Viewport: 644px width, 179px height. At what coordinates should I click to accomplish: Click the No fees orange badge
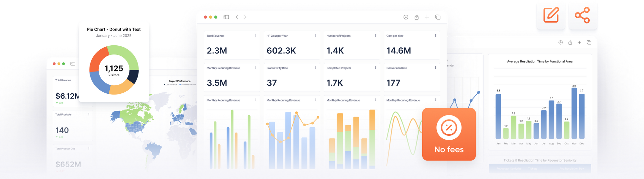449,134
